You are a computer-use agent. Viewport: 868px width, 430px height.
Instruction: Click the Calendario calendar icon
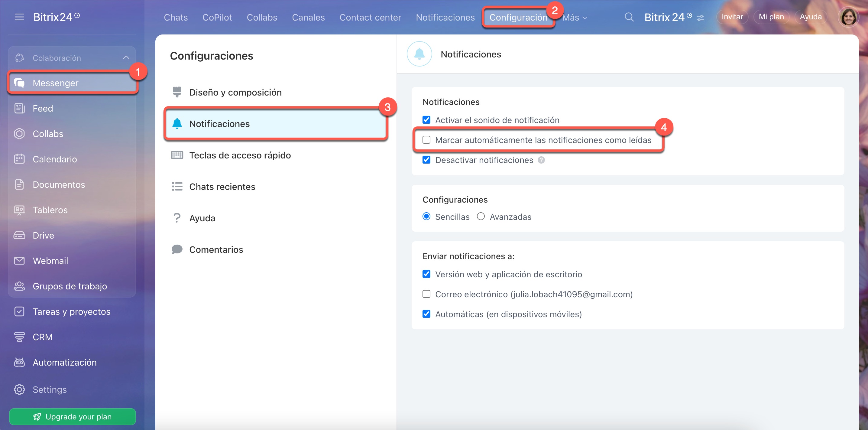pos(19,159)
